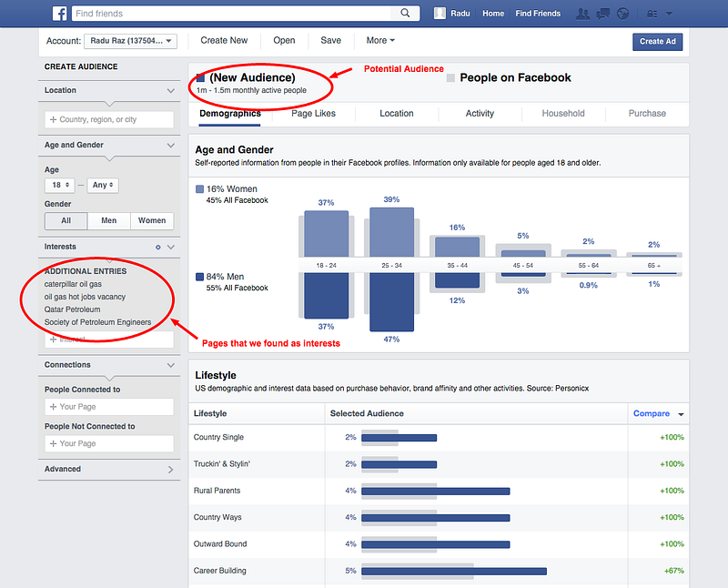Open the Account selector dropdown
Image resolution: width=728 pixels, height=588 pixels.
pyautogui.click(x=130, y=41)
